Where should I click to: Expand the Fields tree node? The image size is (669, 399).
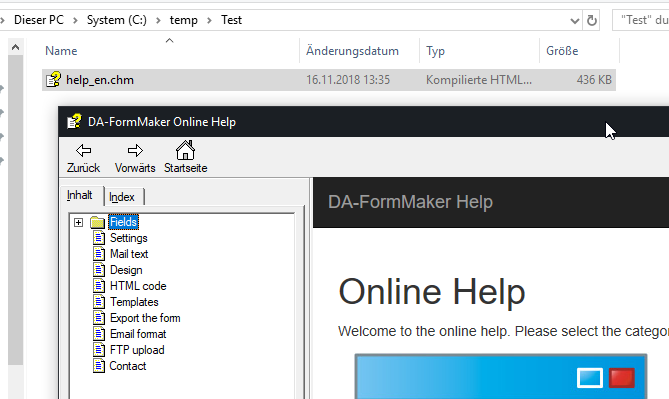pos(79,222)
